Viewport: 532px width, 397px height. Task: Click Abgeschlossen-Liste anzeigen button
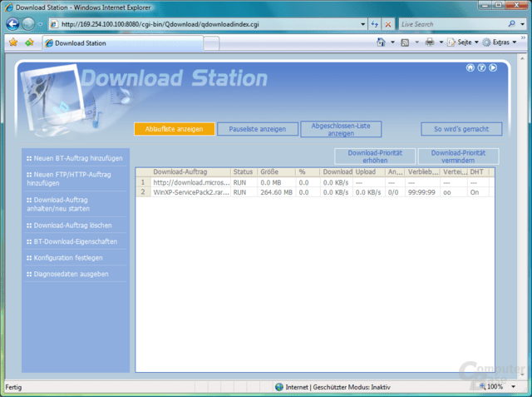click(341, 129)
